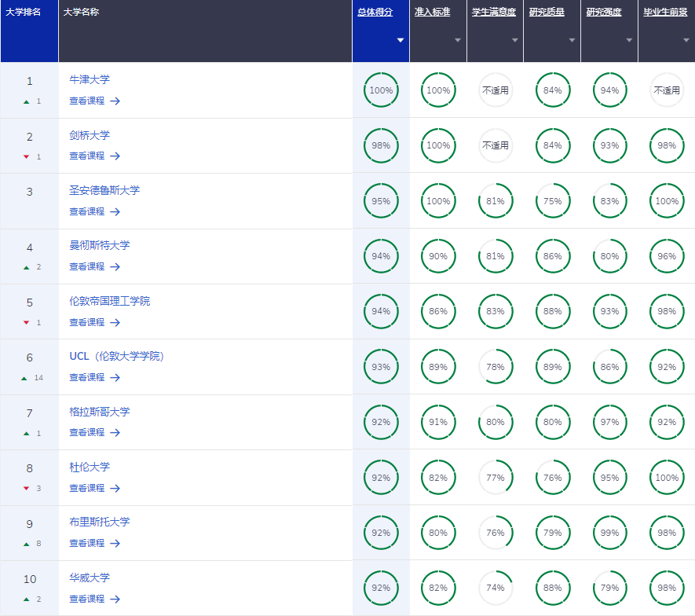Click 杜伦大学 77% 学生满意度 circle

[x=496, y=478]
